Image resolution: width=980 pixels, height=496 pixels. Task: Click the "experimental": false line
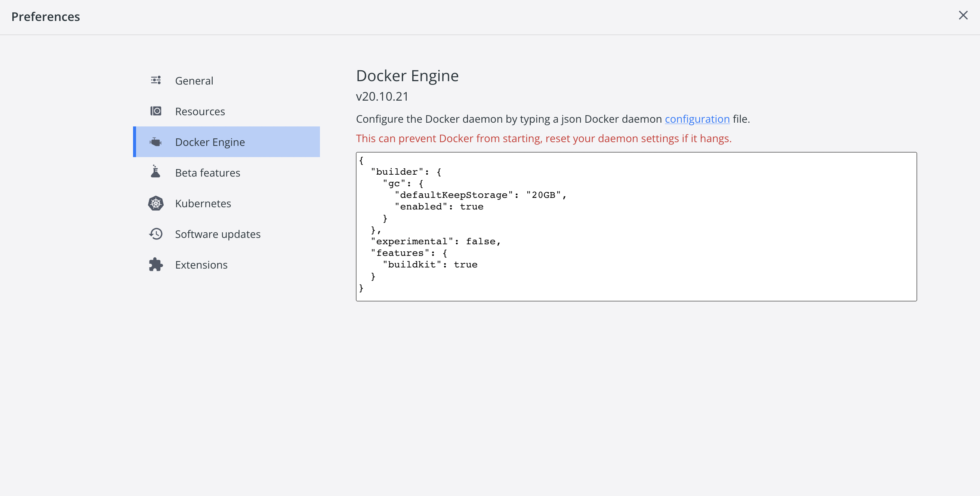(435, 241)
